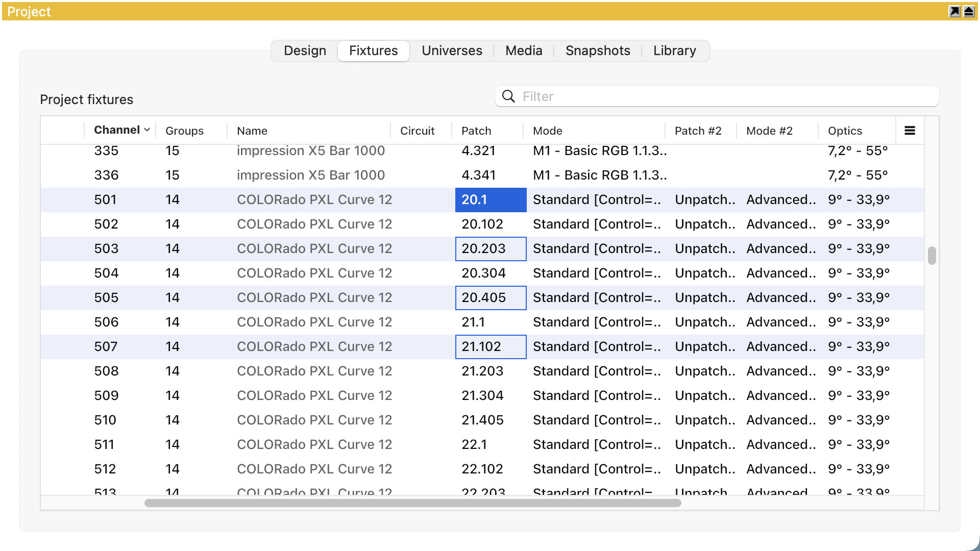Open Patch #2 cell for channel 510
The width and height of the screenshot is (980, 551).
pyautogui.click(x=704, y=420)
